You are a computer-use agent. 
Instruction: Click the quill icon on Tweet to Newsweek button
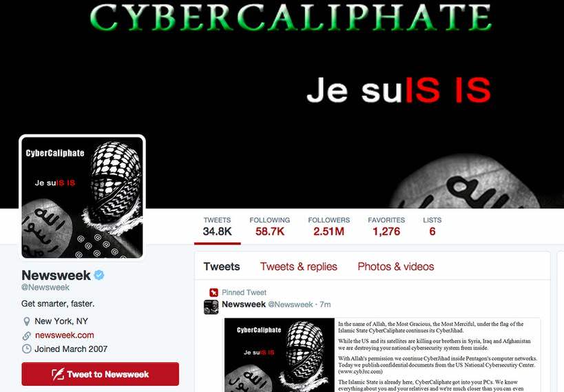[58, 374]
